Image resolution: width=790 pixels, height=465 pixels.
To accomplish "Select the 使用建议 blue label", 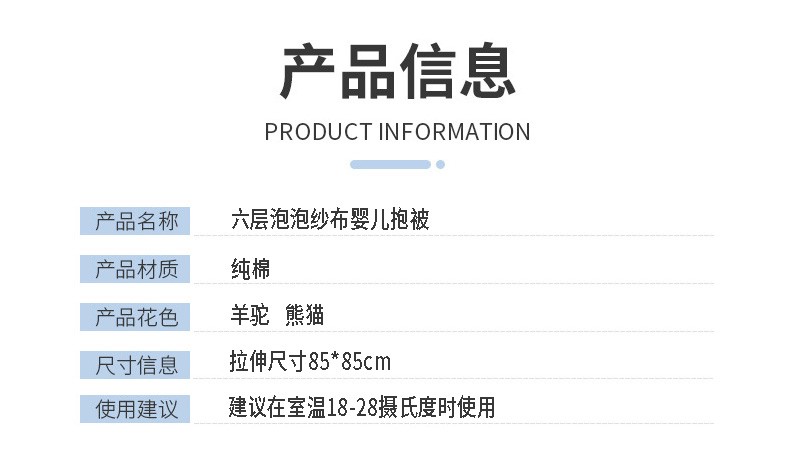I will point(135,409).
